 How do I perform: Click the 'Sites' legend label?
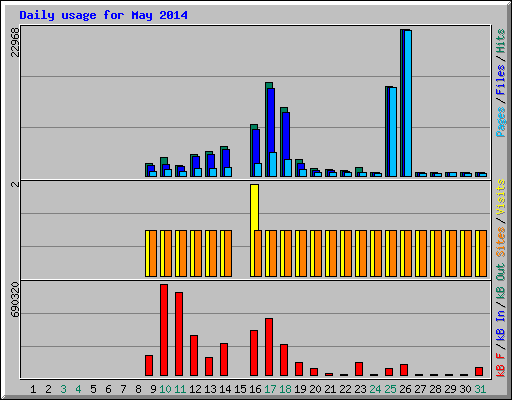[x=501, y=242]
